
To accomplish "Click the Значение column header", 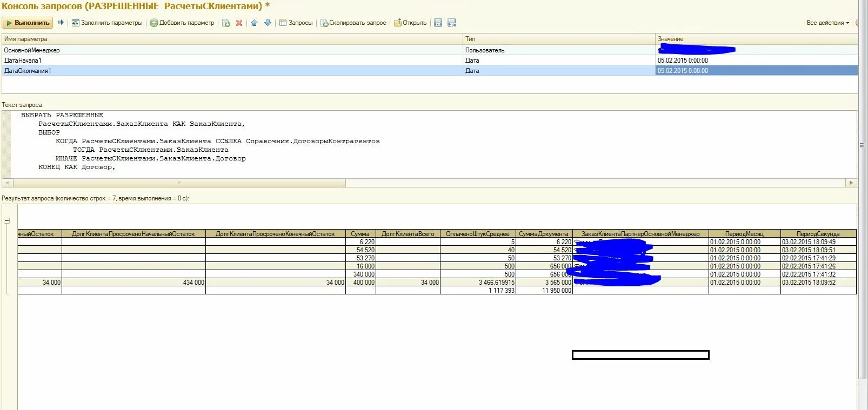I will coord(756,39).
